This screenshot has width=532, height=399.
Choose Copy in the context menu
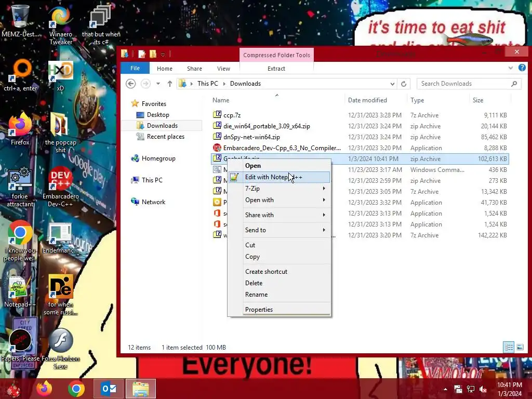279,257
